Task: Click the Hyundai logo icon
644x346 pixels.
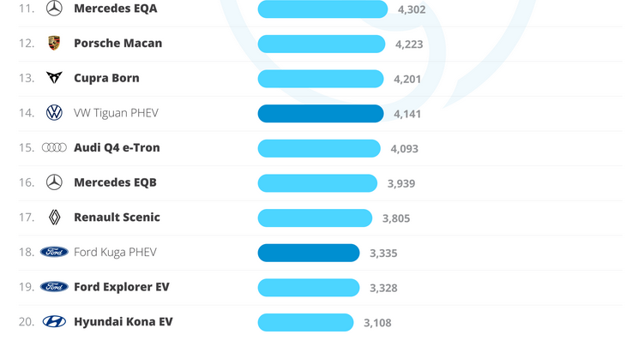Action: 54,322
